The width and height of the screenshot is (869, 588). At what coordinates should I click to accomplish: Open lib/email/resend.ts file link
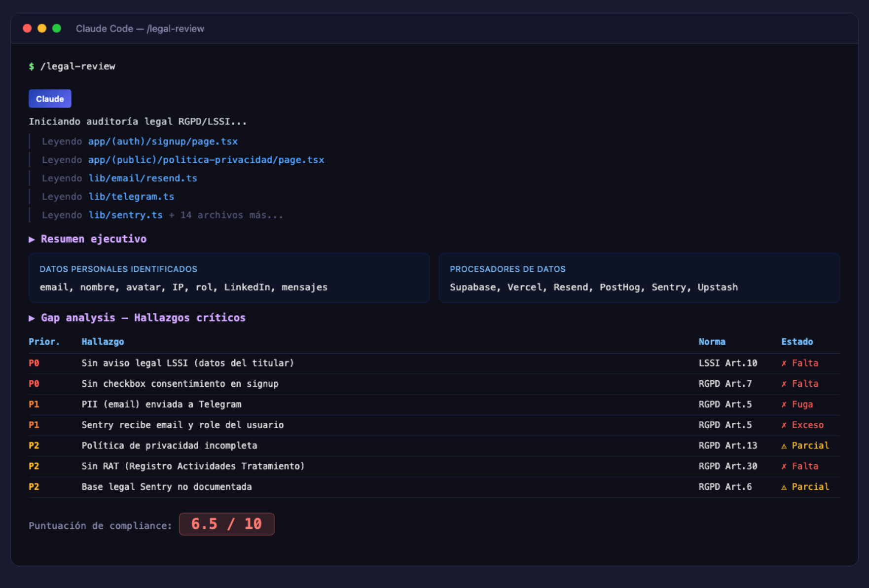click(x=143, y=178)
